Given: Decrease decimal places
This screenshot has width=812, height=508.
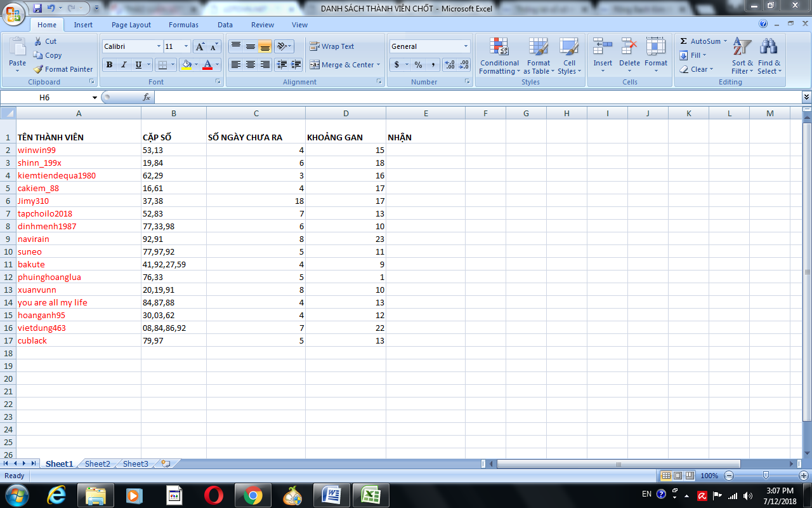Looking at the screenshot, I should (464, 65).
